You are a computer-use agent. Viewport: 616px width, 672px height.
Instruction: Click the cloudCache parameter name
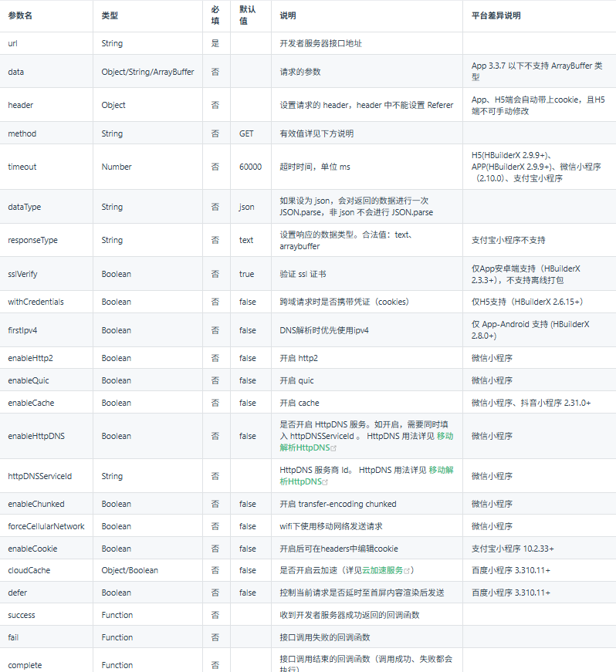coord(29,570)
